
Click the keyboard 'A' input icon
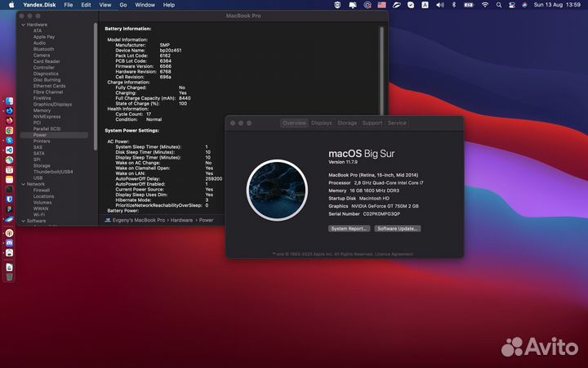click(x=425, y=5)
